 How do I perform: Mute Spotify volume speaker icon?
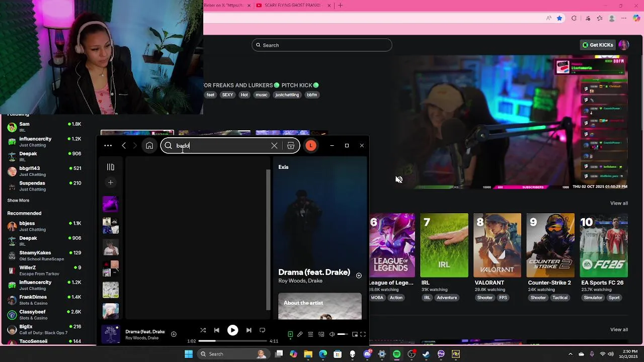332,334
